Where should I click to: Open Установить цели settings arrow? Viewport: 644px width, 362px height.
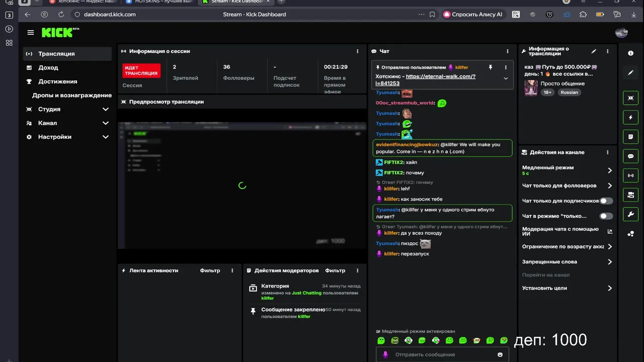tap(610, 289)
